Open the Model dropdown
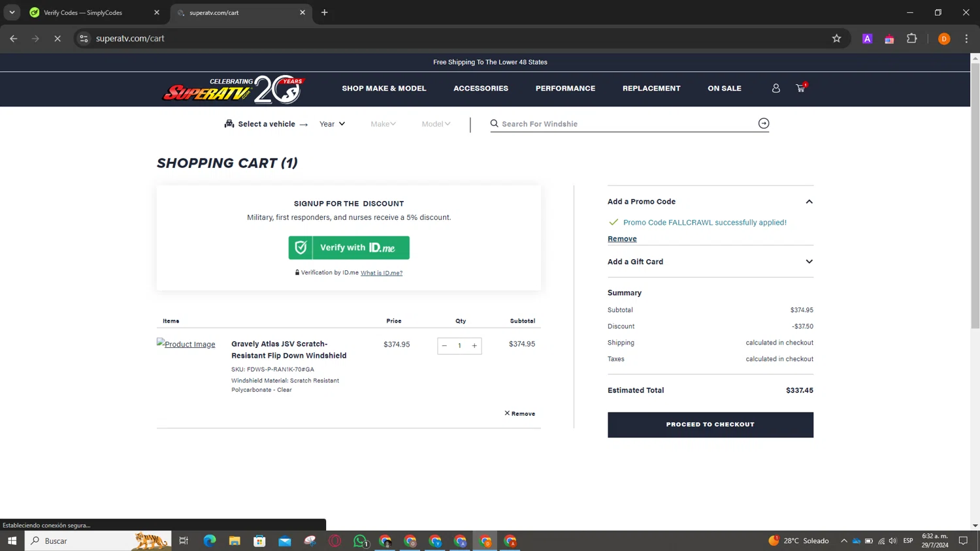This screenshot has width=980, height=551. pos(436,124)
